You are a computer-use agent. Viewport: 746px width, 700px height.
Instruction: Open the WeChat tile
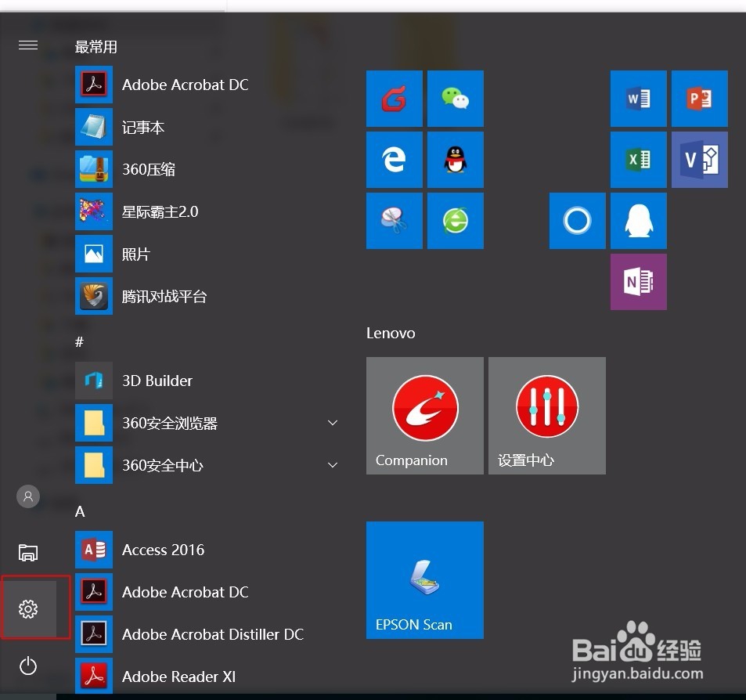click(x=456, y=99)
